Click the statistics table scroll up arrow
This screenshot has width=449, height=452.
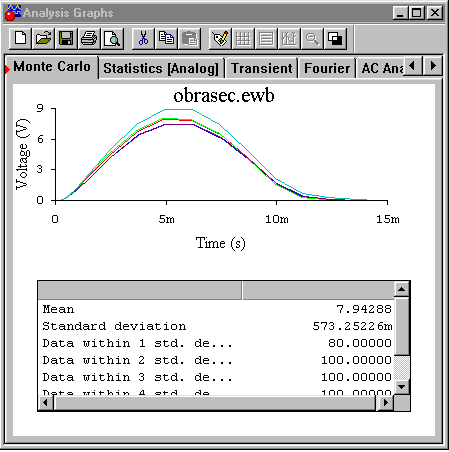402,289
